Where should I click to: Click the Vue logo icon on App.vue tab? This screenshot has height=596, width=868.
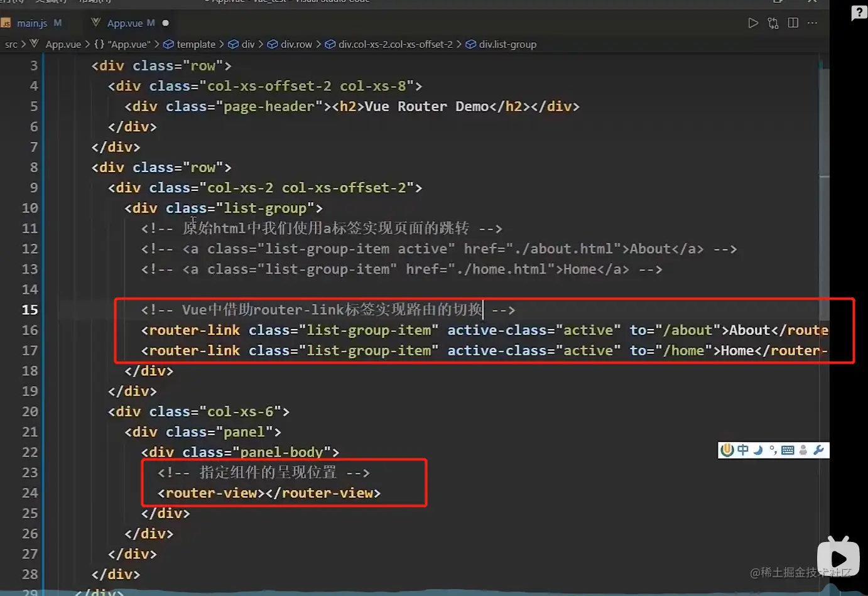96,23
